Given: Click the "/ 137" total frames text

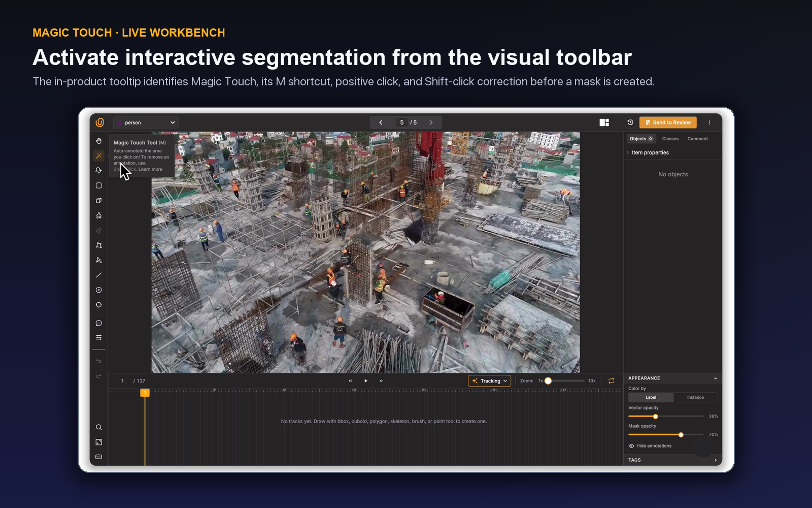Looking at the screenshot, I should (x=139, y=381).
